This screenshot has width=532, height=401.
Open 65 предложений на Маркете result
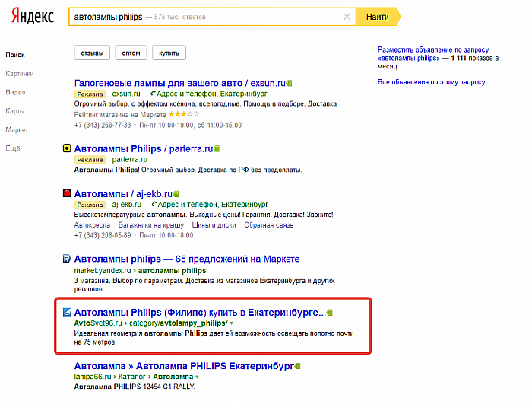(x=187, y=259)
